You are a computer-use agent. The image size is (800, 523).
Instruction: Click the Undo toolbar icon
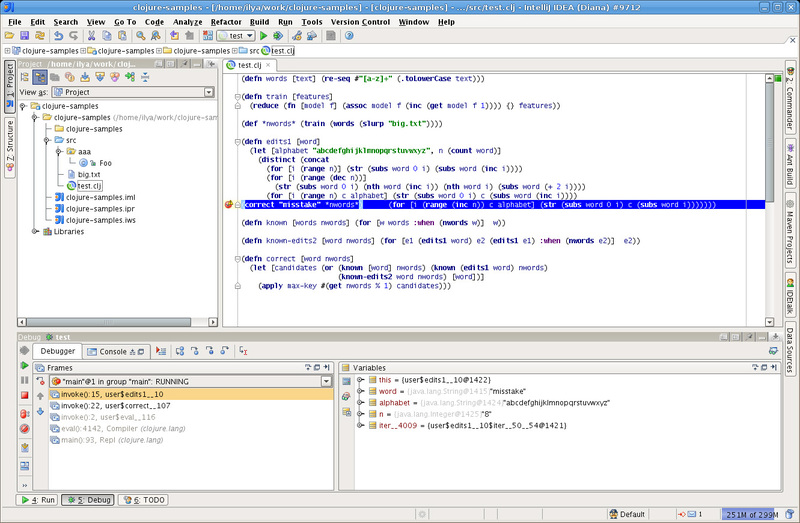[x=59, y=36]
